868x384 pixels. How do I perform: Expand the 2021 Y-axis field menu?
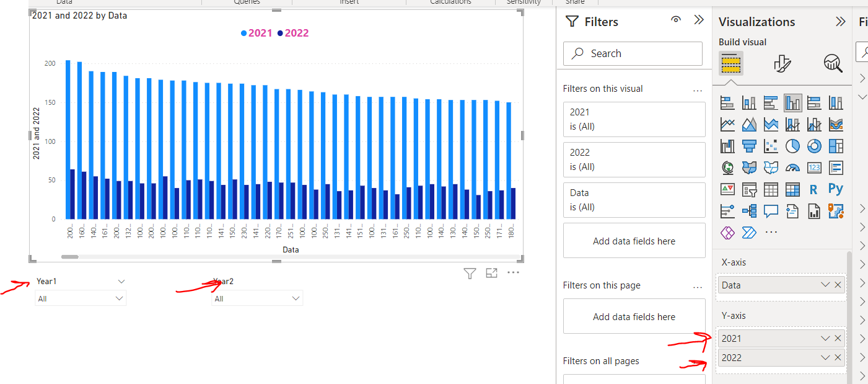825,338
